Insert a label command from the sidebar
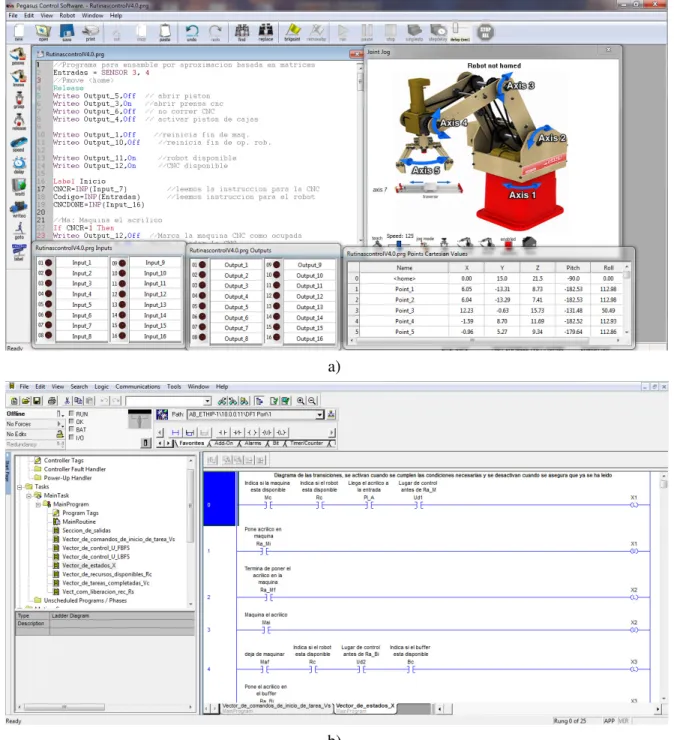 pos(19,251)
